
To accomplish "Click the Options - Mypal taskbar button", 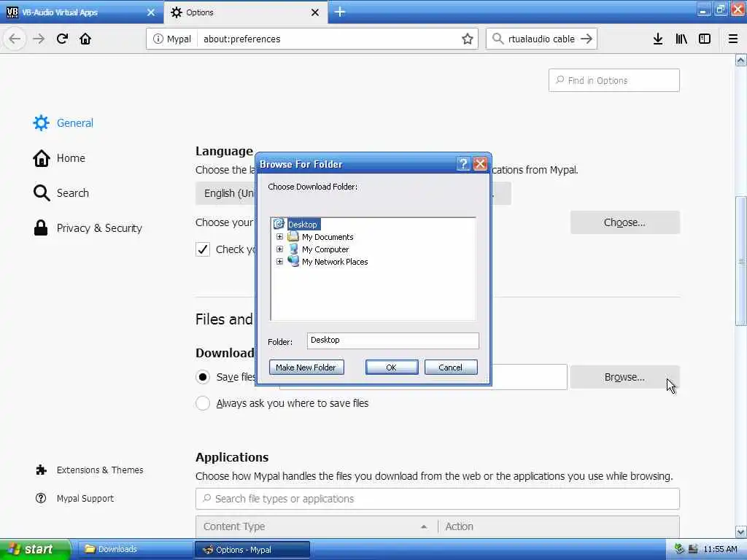I will (252, 550).
